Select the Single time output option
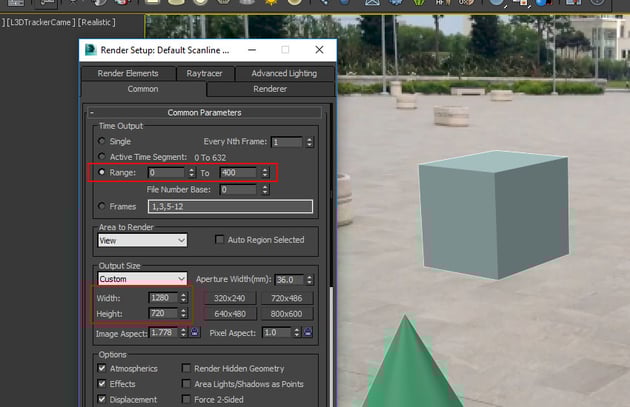Screen dimensions: 630x407 102,141
